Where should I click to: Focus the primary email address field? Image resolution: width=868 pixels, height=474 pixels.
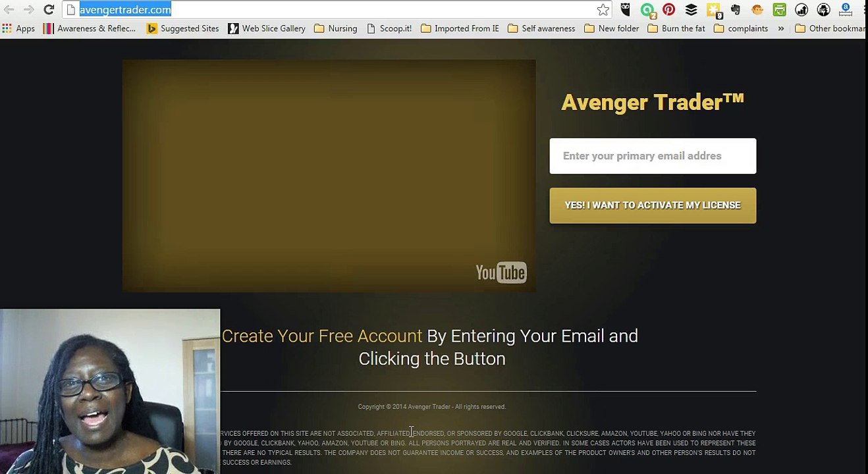point(653,156)
